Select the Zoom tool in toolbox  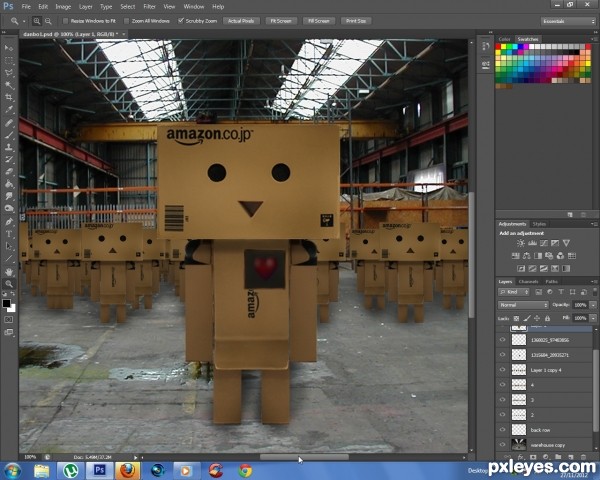(8, 284)
